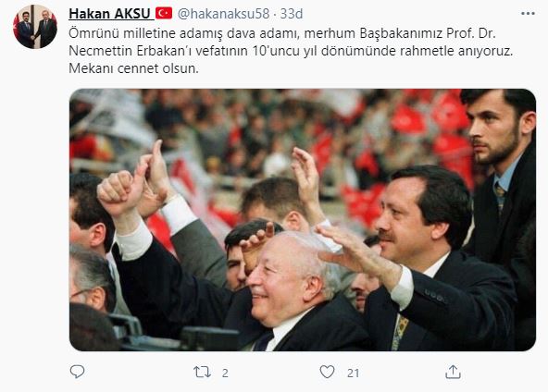
Task: Open Hakan AKSU's profile picture
Action: coord(35,27)
